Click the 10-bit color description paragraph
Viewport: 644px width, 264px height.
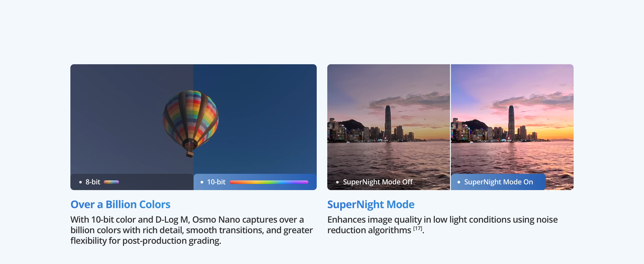pos(191,230)
